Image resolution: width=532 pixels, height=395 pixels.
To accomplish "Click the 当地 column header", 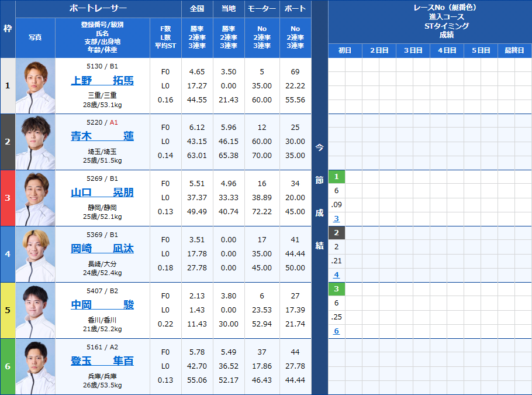I will tap(229, 9).
